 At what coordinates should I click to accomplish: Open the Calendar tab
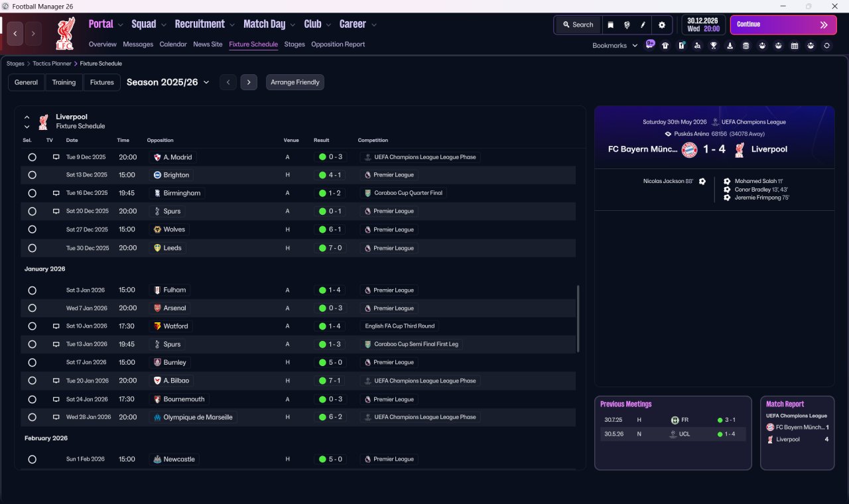[173, 44]
